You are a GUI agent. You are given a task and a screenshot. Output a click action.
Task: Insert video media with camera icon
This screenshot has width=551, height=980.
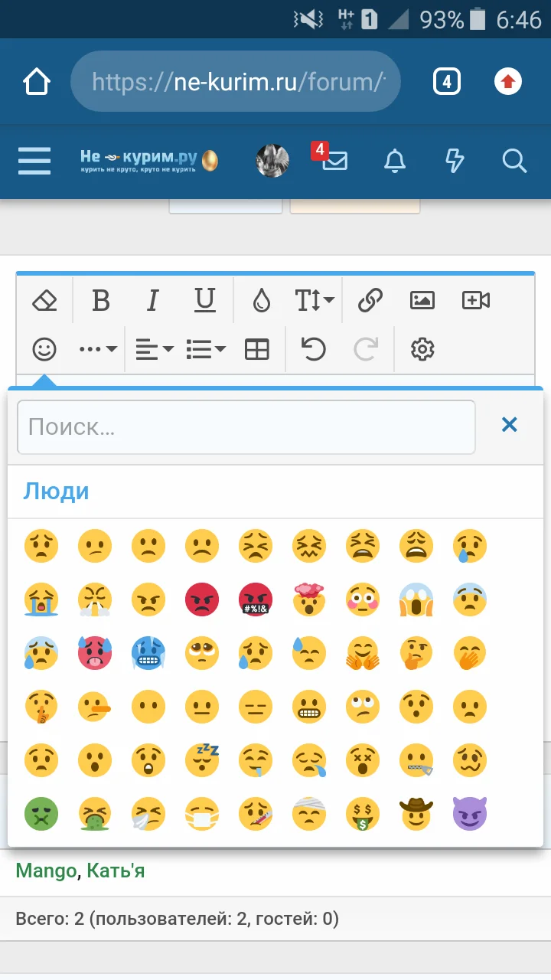coord(476,300)
